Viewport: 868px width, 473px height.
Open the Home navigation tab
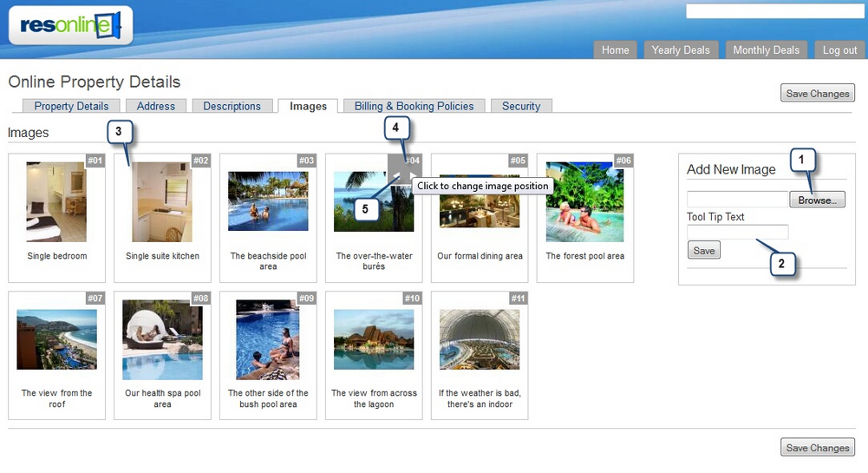point(616,49)
